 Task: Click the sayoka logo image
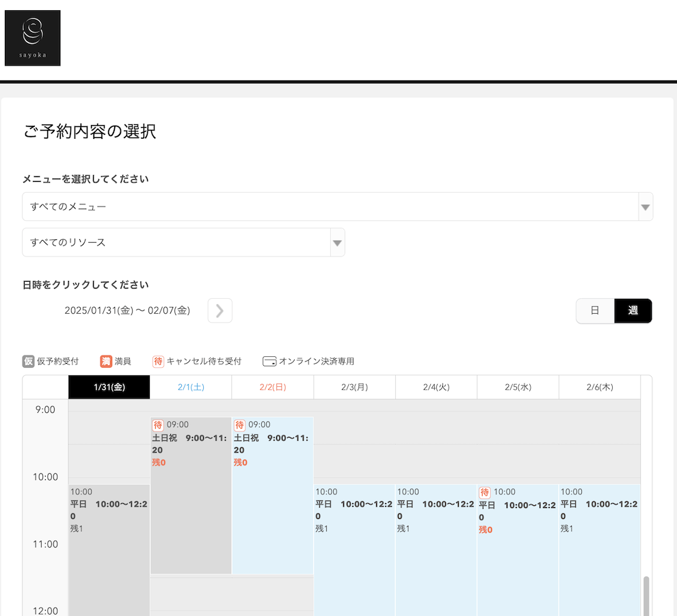(x=32, y=38)
